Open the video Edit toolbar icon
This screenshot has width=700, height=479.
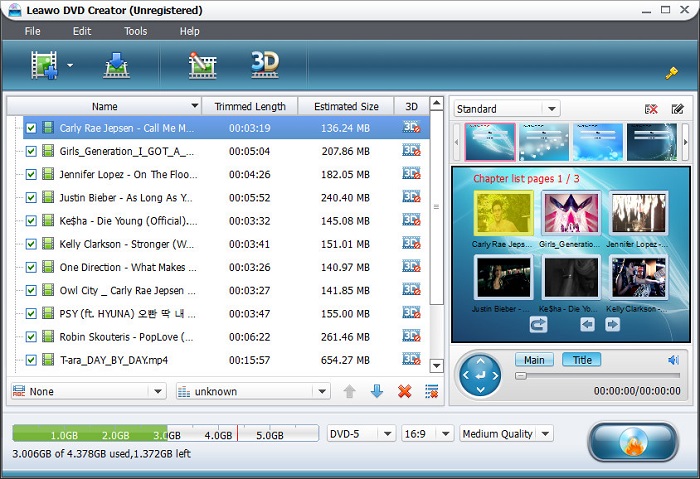[x=202, y=67]
